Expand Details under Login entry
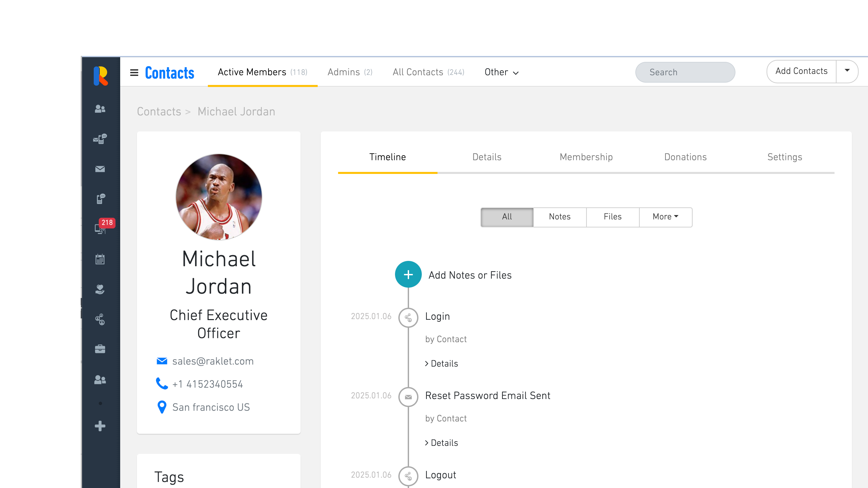Viewport: 868px width, 488px height. 442,364
